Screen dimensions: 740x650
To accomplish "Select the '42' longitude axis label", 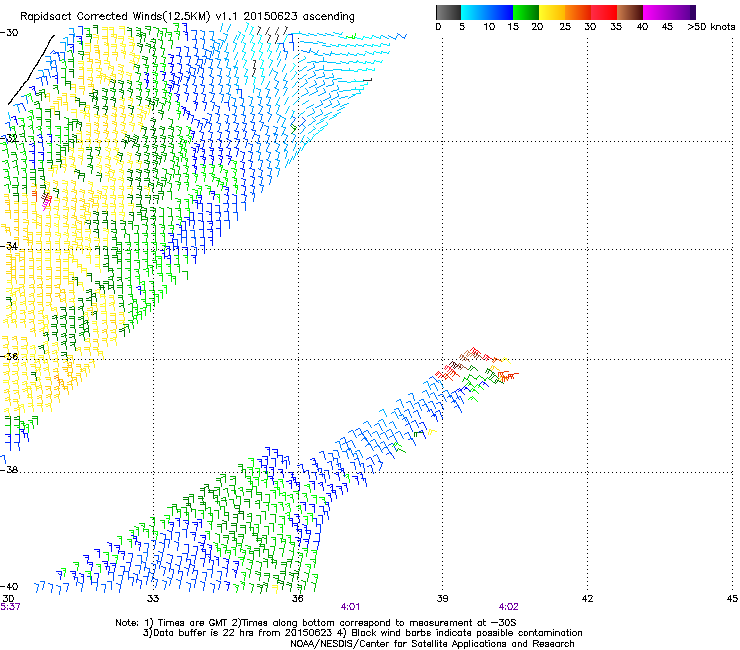I will 587,599.
